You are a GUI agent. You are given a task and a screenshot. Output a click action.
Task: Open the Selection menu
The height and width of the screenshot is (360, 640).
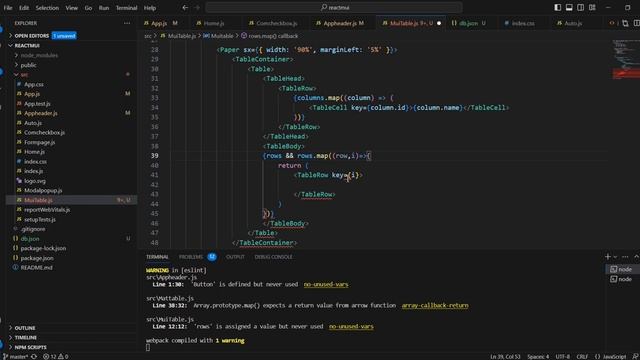(x=47, y=8)
